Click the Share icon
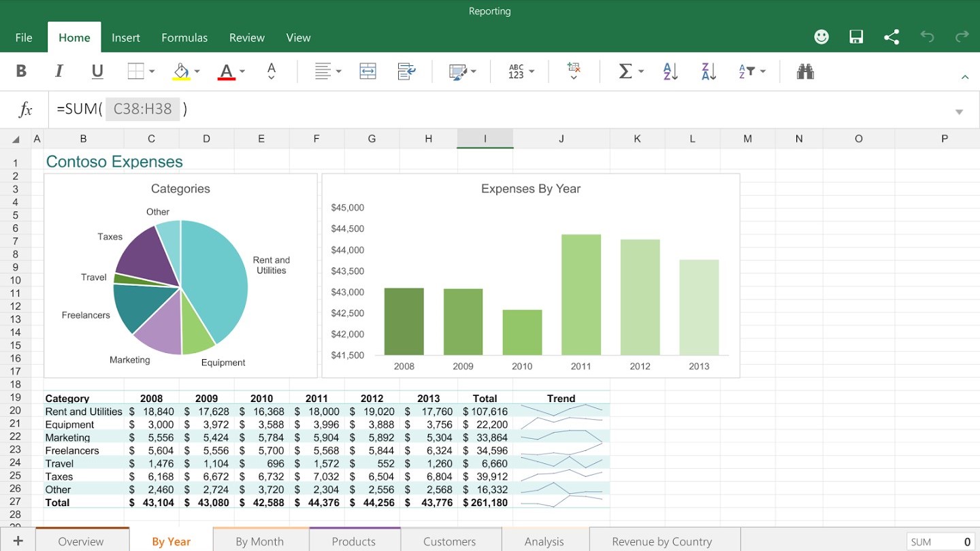Image resolution: width=980 pixels, height=551 pixels. click(892, 37)
